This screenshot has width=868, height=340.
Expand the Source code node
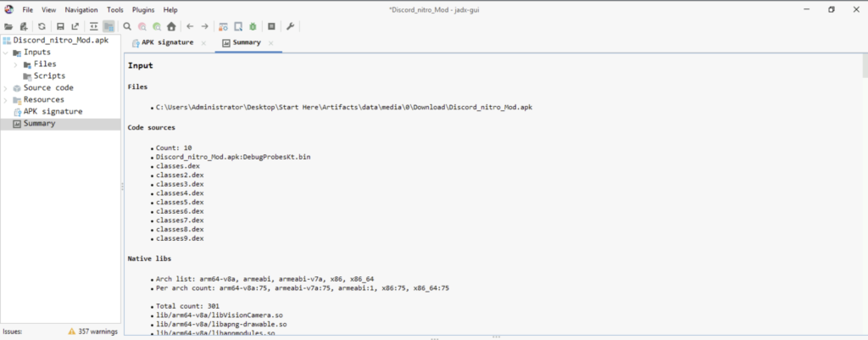(5, 87)
